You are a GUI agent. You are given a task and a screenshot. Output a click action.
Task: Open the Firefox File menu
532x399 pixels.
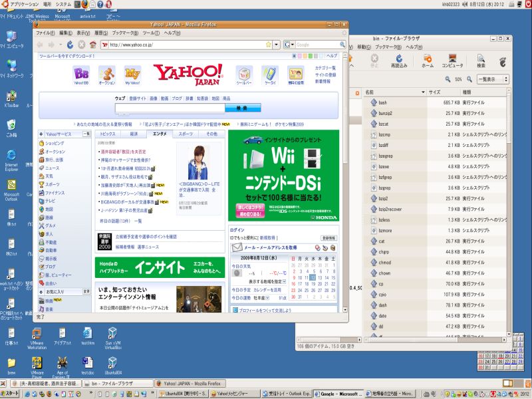45,33
